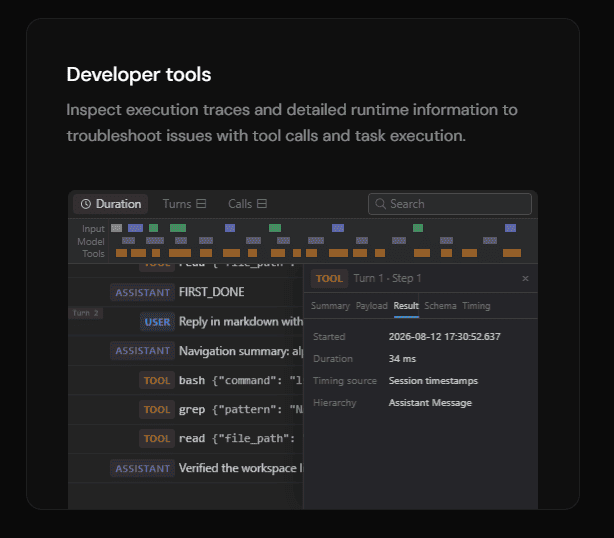Select the USER Reply in markdown row

click(x=186, y=322)
